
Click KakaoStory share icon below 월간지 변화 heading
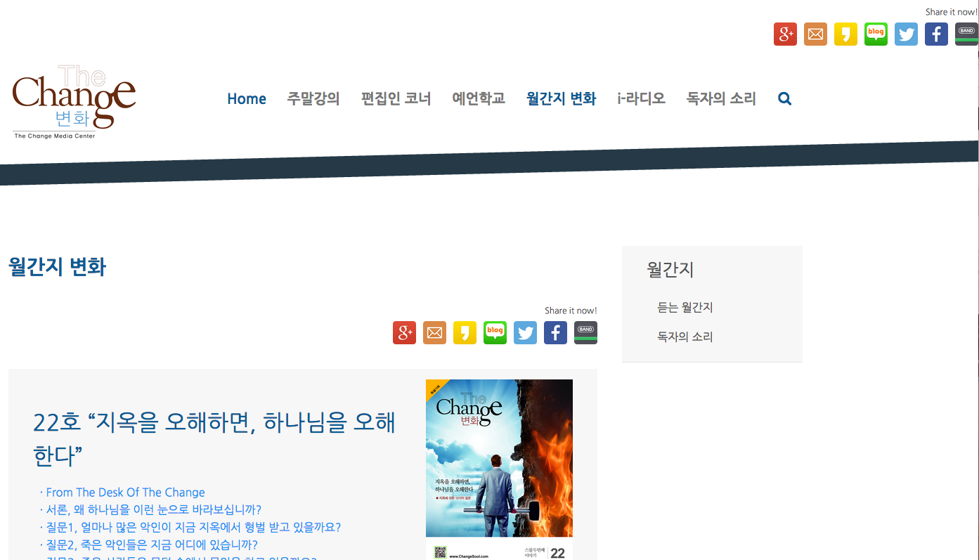465,332
